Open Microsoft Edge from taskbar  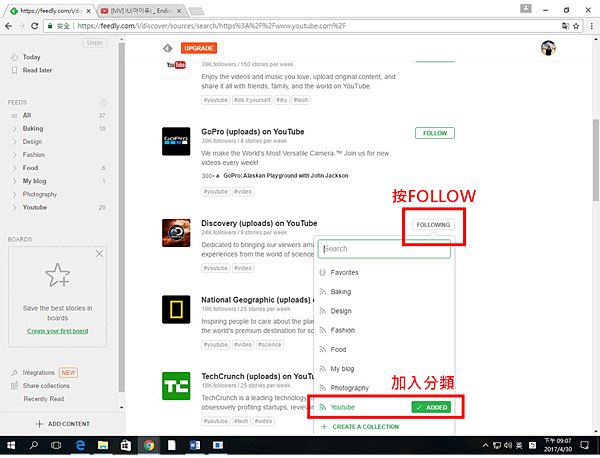pyautogui.click(x=80, y=445)
